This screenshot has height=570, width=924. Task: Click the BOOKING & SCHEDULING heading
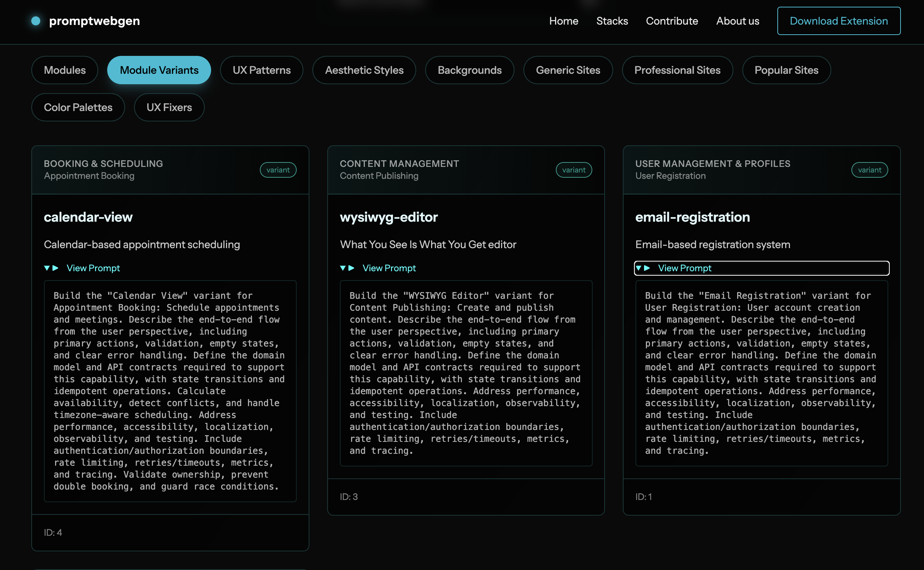pos(103,164)
